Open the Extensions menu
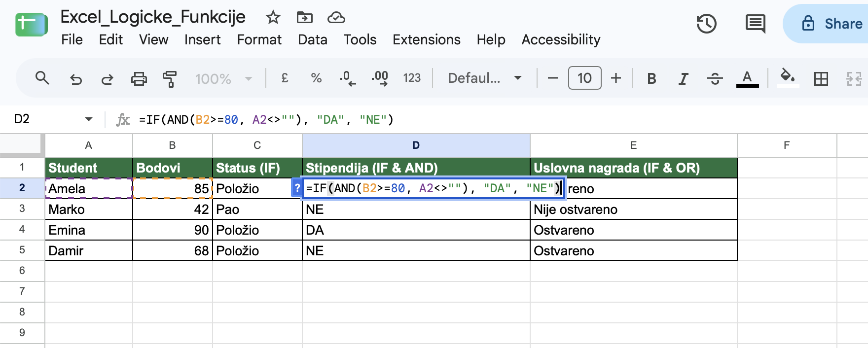The image size is (868, 348). tap(427, 39)
